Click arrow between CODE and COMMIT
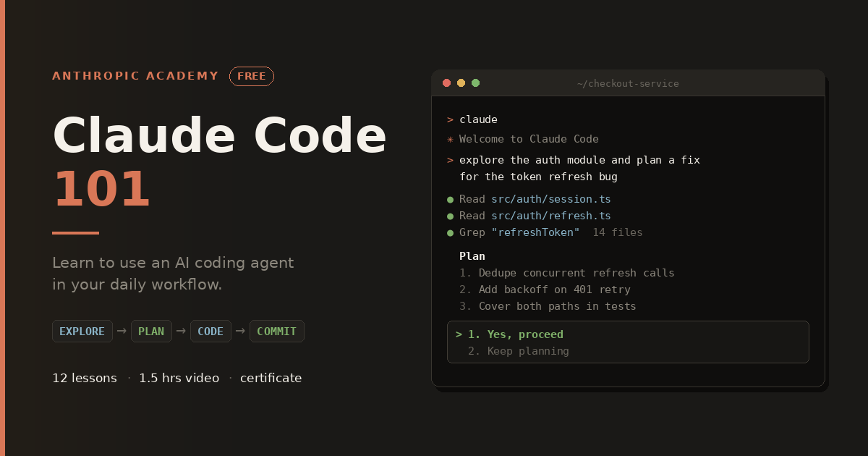The width and height of the screenshot is (868, 456). pos(240,332)
